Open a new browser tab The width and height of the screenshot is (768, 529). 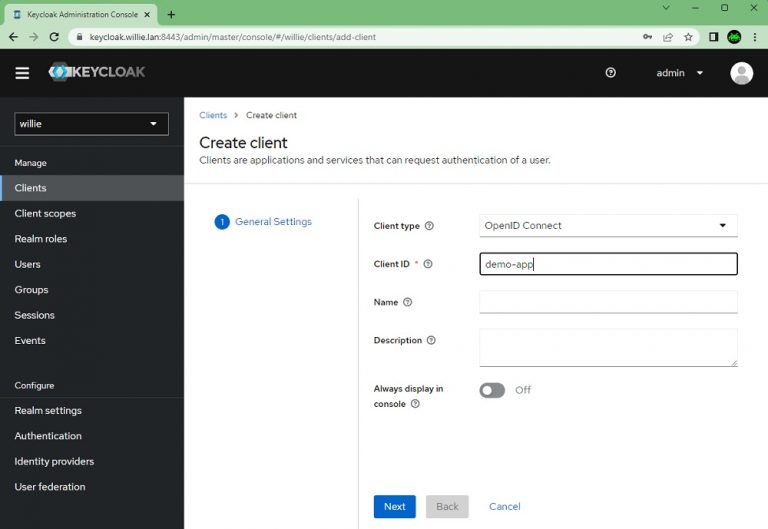171,15
